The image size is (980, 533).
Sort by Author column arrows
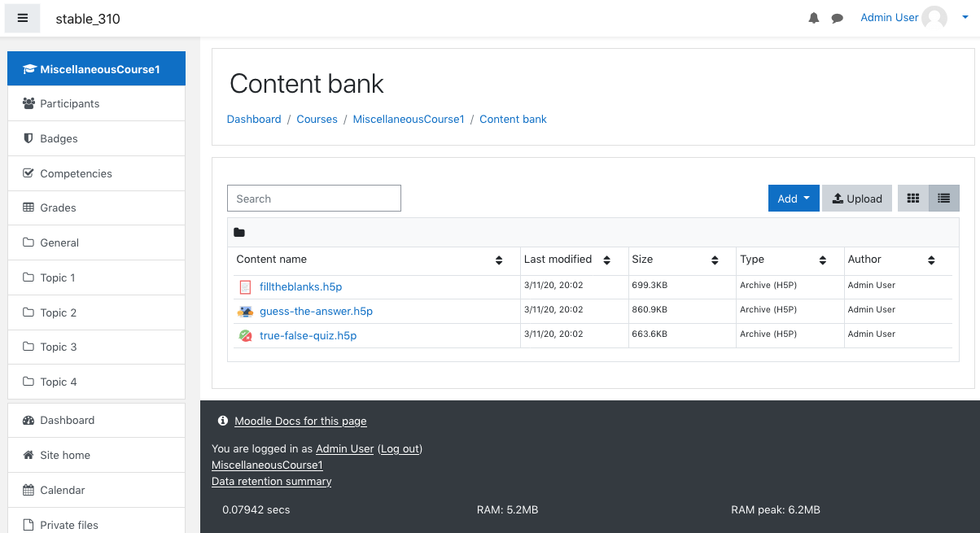click(x=931, y=260)
